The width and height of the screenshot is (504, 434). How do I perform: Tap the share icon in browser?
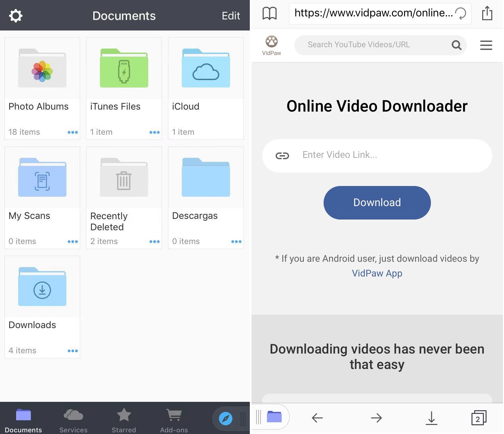(487, 13)
